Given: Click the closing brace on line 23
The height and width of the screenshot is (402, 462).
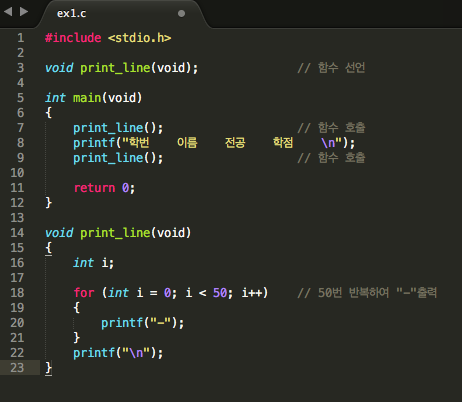Looking at the screenshot, I should [49, 368].
